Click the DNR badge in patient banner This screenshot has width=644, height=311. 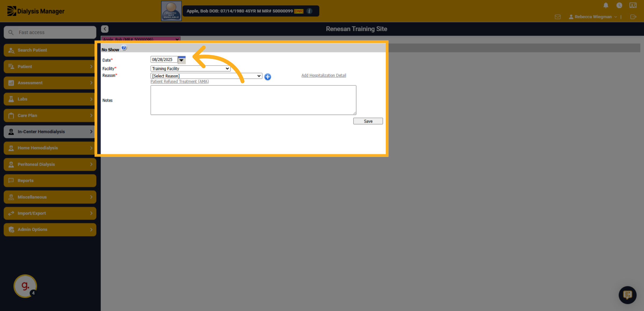tap(299, 11)
